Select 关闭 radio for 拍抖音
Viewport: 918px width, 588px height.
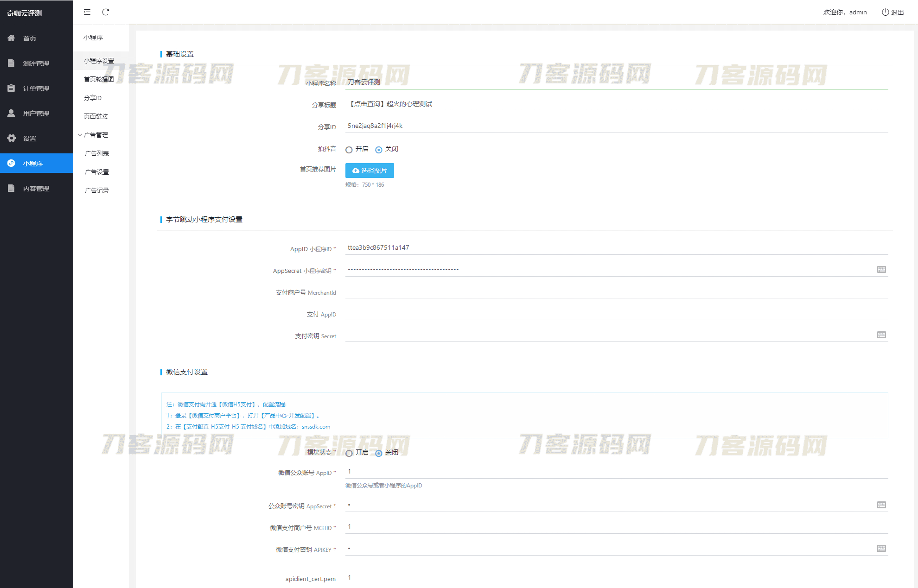point(379,150)
